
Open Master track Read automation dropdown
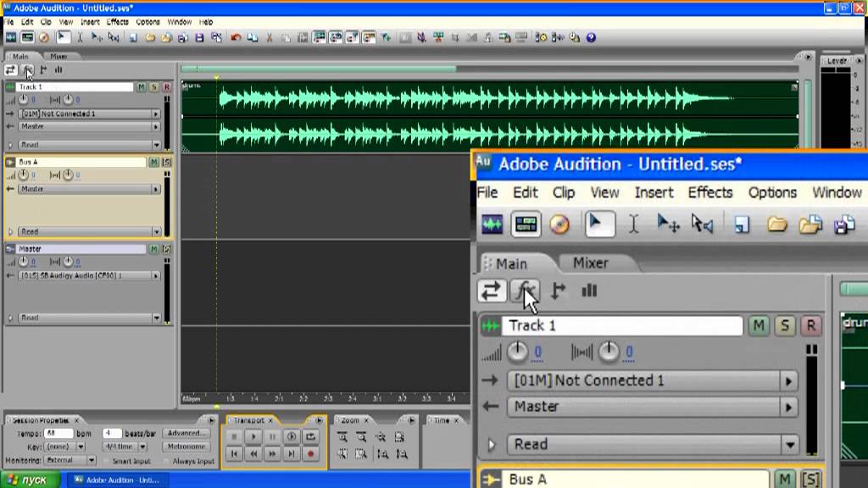click(x=156, y=319)
